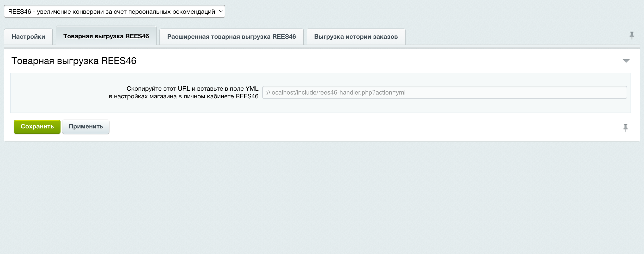
Task: Click the "Товарная выгрузка REES46" section heading
Action: pyautogui.click(x=74, y=60)
